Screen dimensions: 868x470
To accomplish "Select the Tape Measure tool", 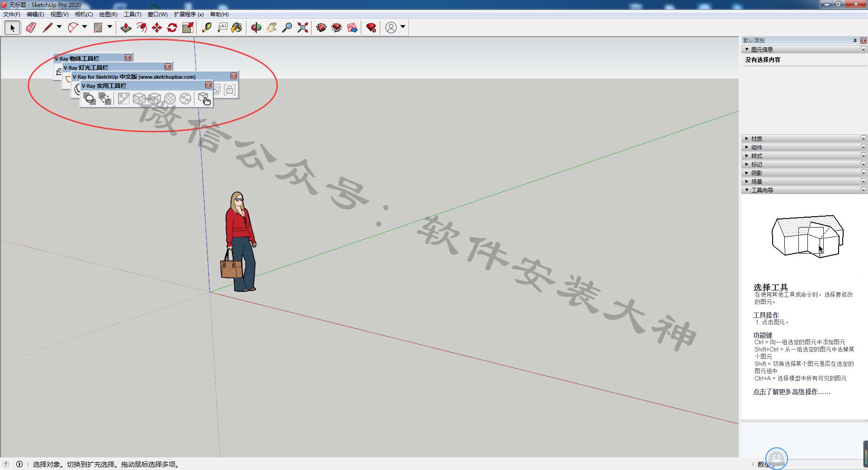I will pyautogui.click(x=207, y=28).
